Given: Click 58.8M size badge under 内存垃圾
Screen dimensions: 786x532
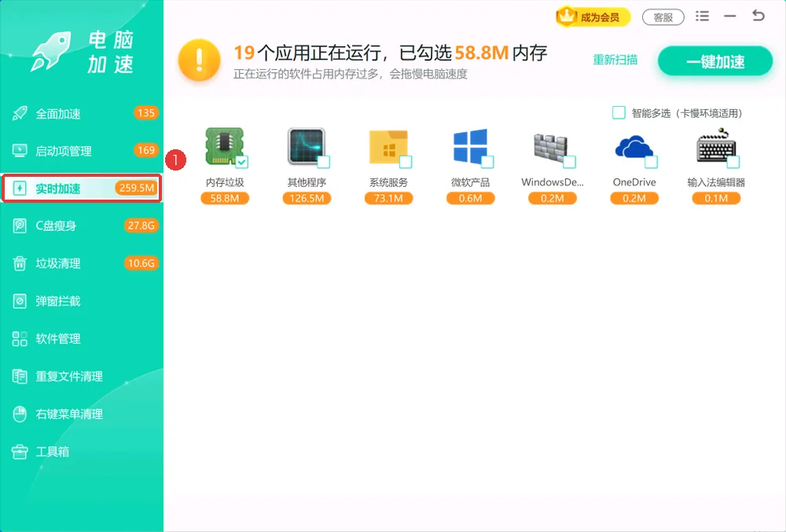Looking at the screenshot, I should coord(225,198).
